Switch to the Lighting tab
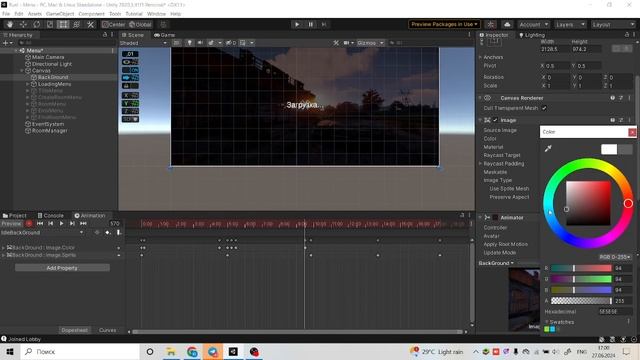The image size is (640, 360). (x=532, y=35)
